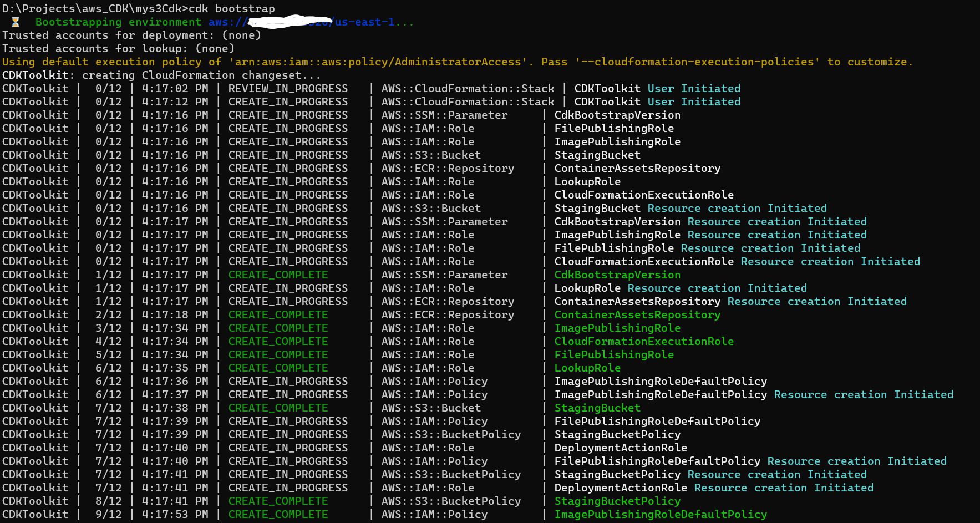Click 'Resource creation Initiated' after white LookupRole
The height and width of the screenshot is (523, 980).
(x=717, y=288)
